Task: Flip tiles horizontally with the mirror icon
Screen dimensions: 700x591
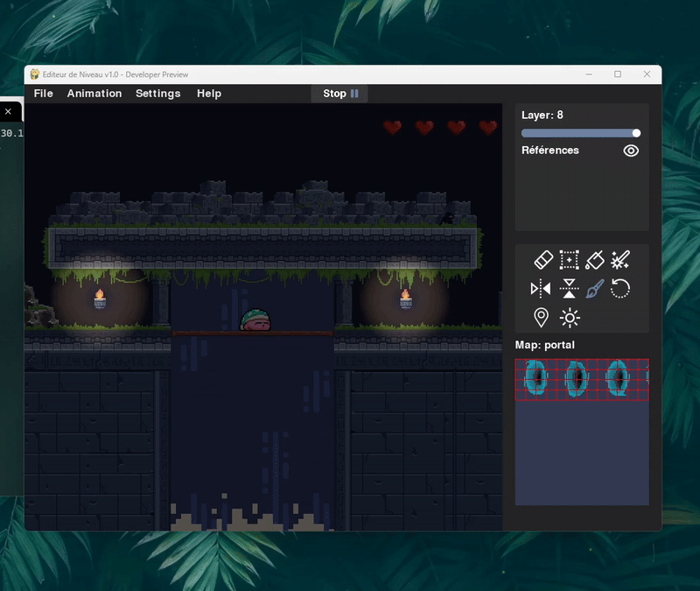Action: click(541, 289)
